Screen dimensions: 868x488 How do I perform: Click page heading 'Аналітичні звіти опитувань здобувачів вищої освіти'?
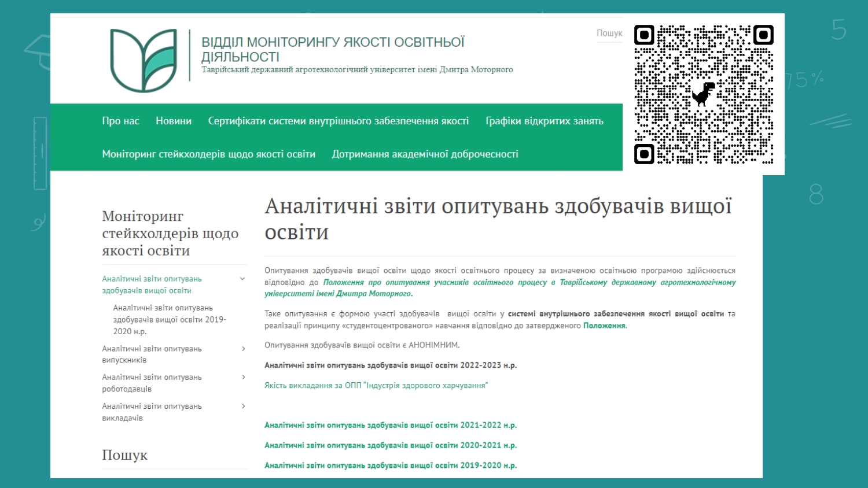(498, 219)
